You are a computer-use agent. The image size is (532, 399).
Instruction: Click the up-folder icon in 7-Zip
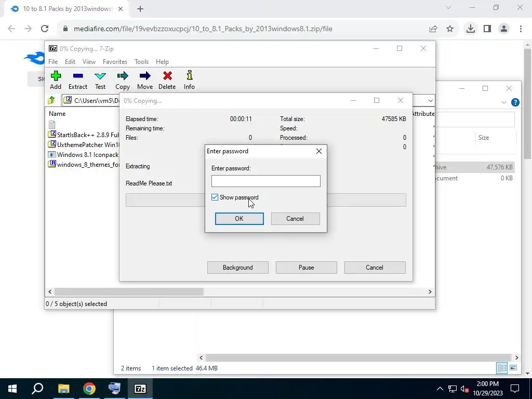[x=51, y=100]
